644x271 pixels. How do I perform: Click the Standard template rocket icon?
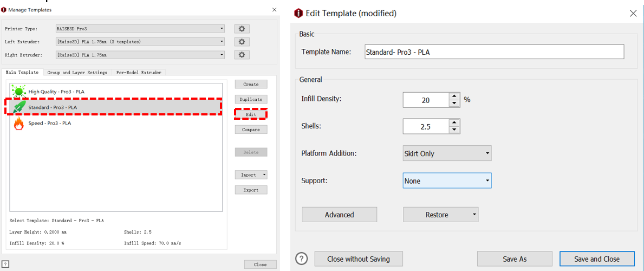(19, 107)
